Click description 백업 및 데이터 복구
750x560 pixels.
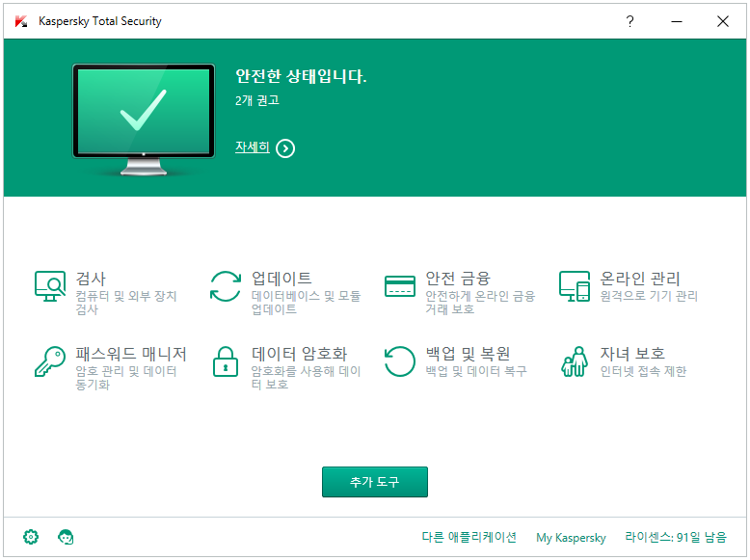(x=476, y=372)
